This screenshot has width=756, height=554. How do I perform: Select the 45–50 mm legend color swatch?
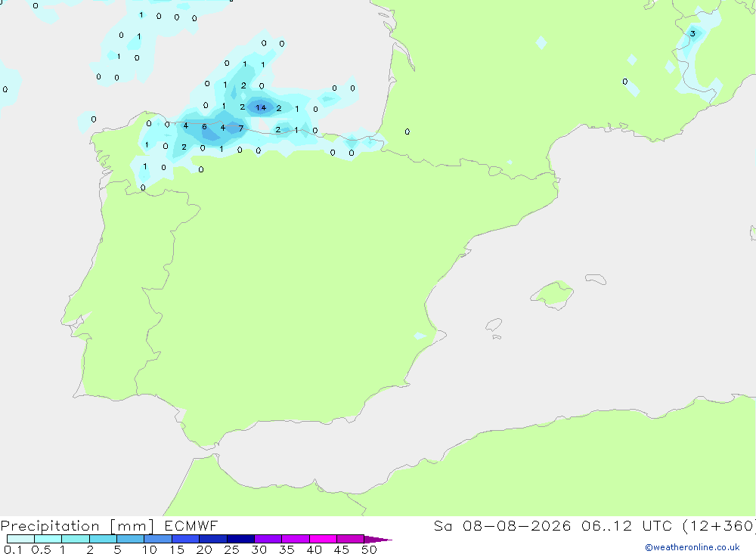point(351,539)
